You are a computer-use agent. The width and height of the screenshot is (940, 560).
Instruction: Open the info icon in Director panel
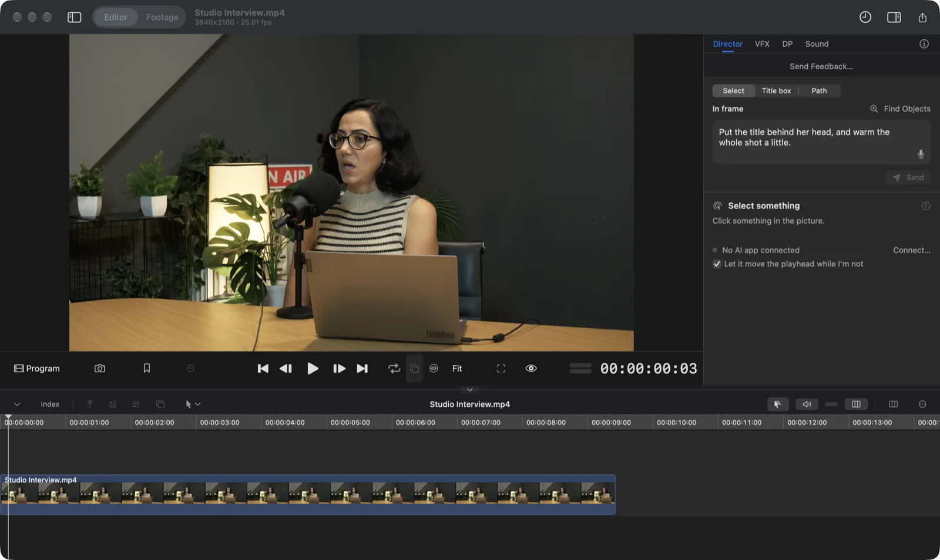pos(924,44)
